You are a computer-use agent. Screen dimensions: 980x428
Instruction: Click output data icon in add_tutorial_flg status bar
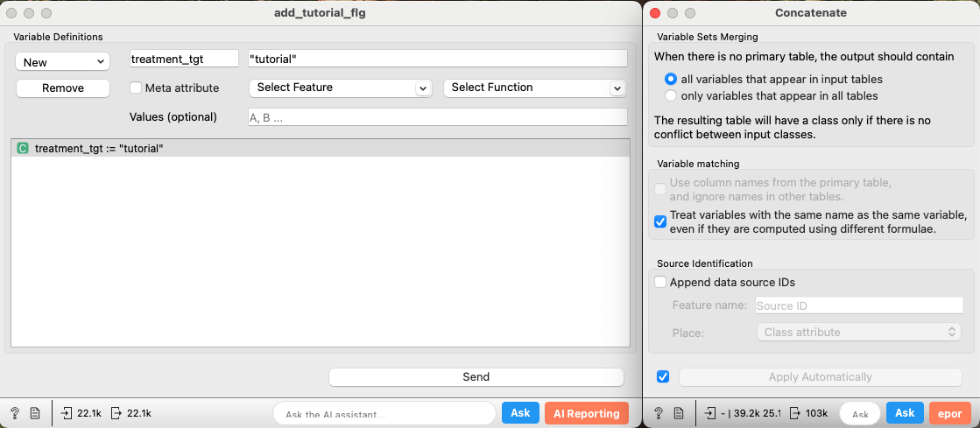pyautogui.click(x=116, y=413)
